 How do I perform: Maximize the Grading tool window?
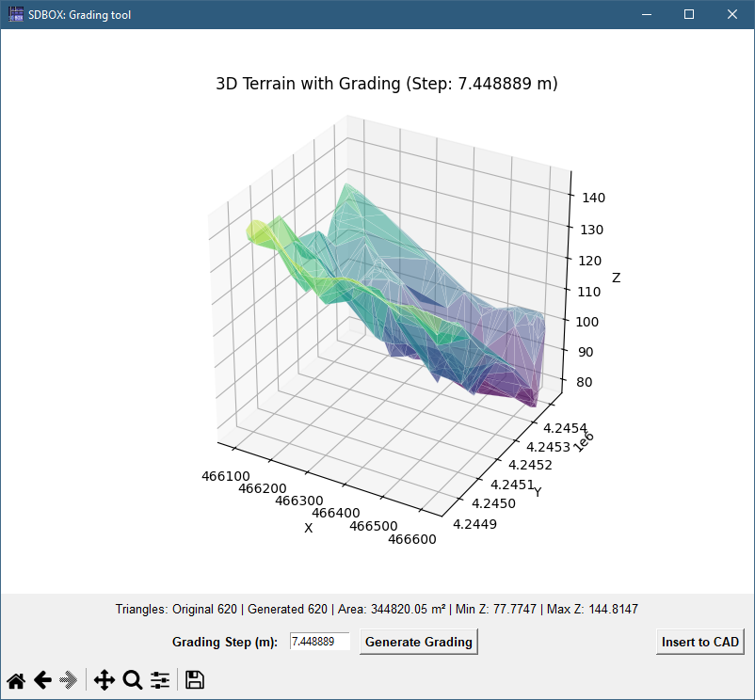(x=689, y=14)
